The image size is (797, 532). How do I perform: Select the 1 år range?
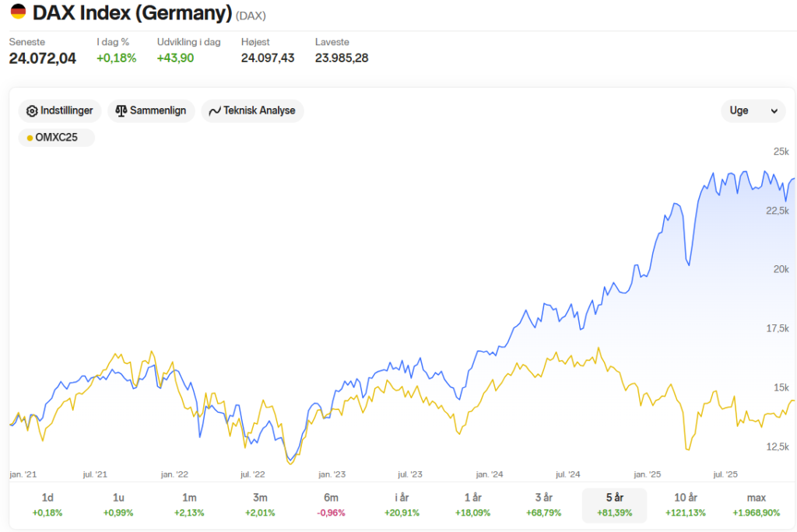[472, 505]
